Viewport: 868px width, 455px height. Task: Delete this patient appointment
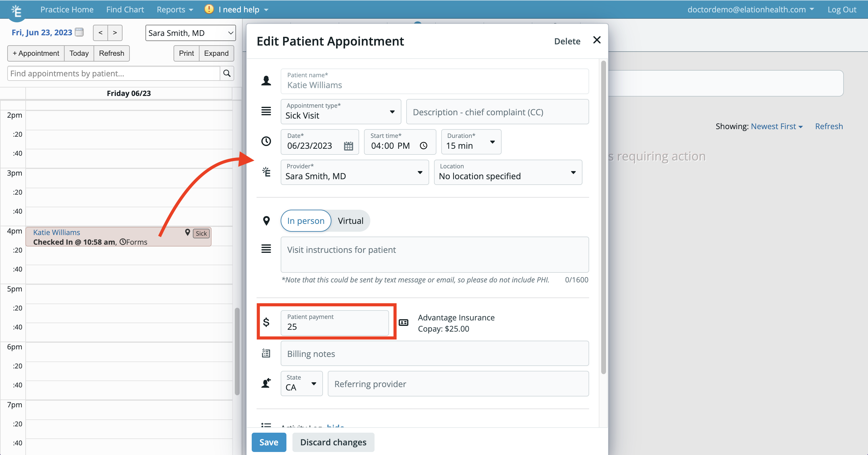(567, 41)
